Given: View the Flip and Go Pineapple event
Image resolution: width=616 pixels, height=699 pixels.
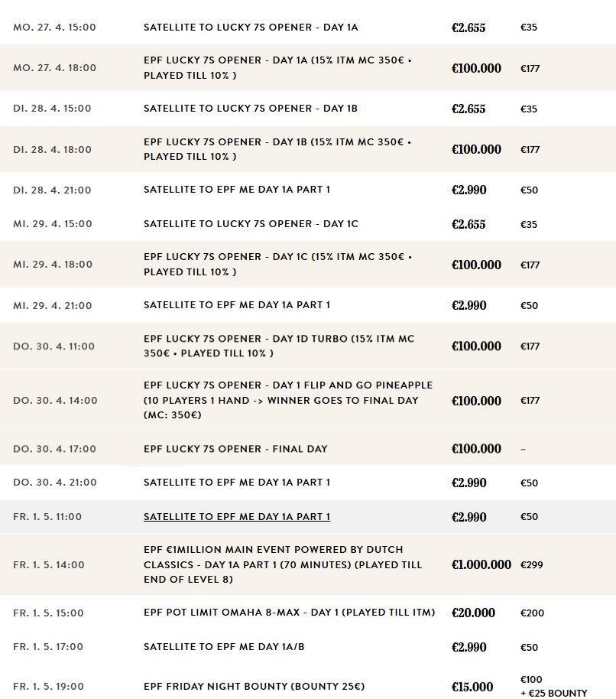Looking at the screenshot, I should coord(287,400).
